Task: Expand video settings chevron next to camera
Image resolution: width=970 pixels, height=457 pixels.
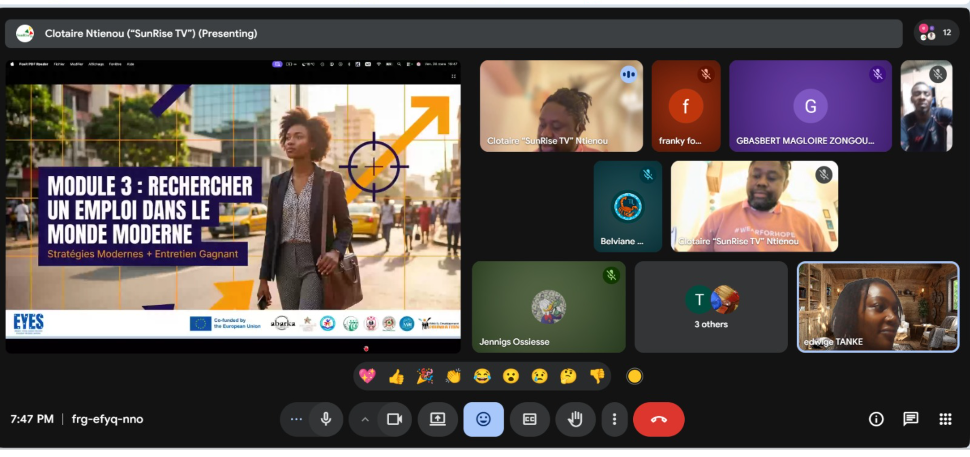Action: tap(365, 419)
